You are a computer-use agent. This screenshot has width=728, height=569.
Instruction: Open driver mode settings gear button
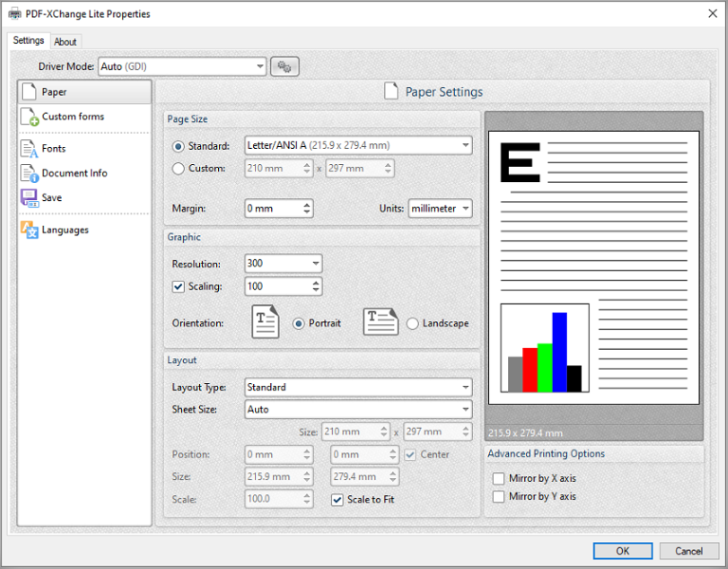(x=284, y=66)
